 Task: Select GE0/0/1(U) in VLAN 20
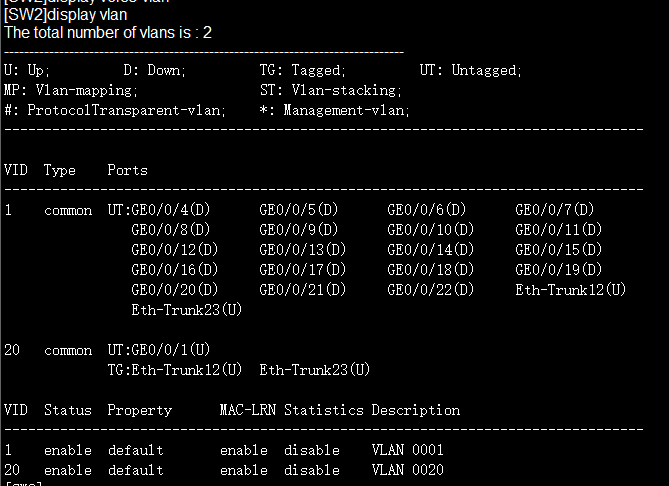click(171, 350)
